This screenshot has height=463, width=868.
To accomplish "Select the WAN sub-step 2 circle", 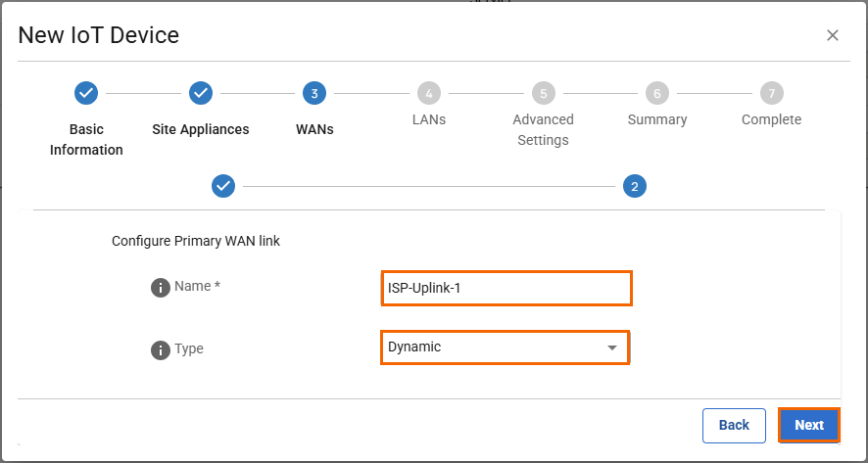I will [634, 186].
